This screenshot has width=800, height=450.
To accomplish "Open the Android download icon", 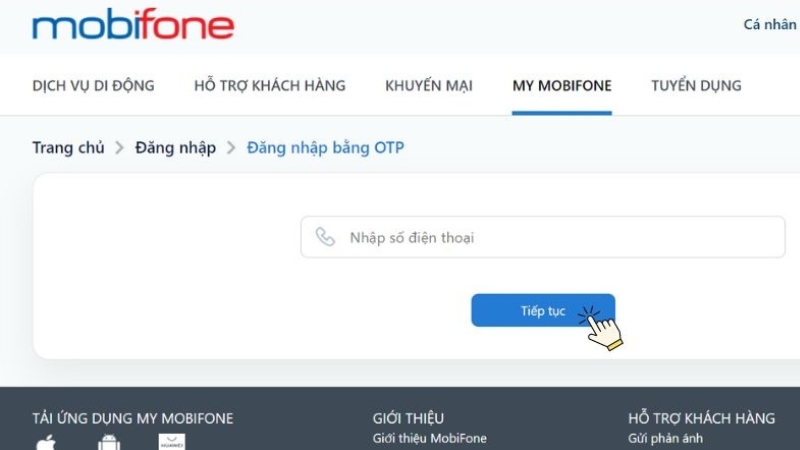I will 109,443.
